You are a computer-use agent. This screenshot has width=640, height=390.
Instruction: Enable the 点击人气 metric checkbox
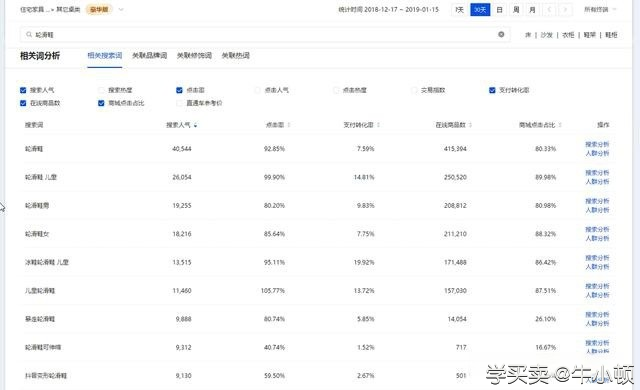258,90
